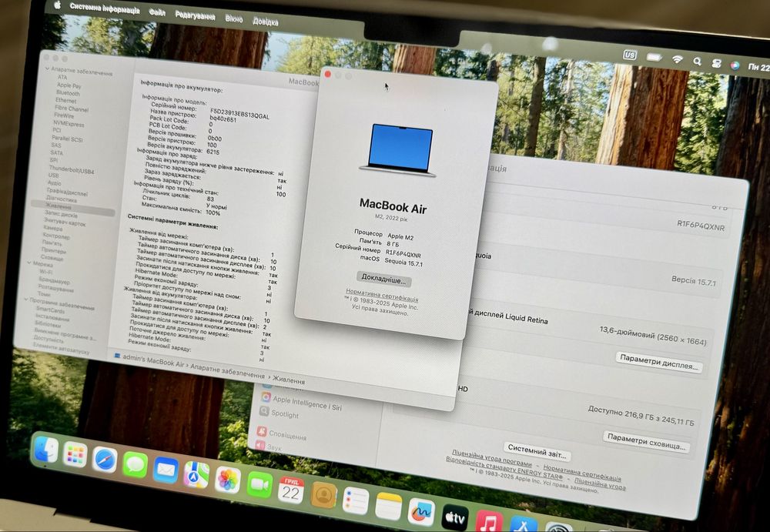770x532 pixels.
Task: Select Bluetooth in hardware list
Action: [69, 93]
